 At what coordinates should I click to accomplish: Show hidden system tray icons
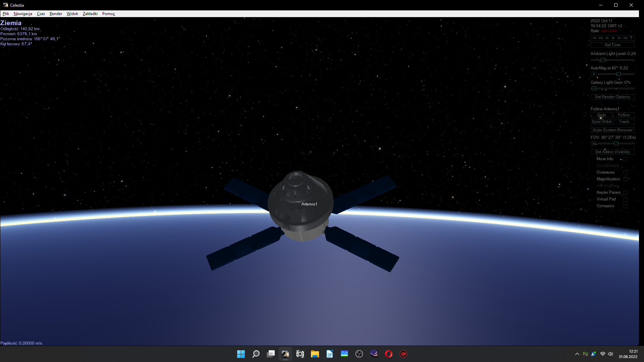(x=577, y=354)
